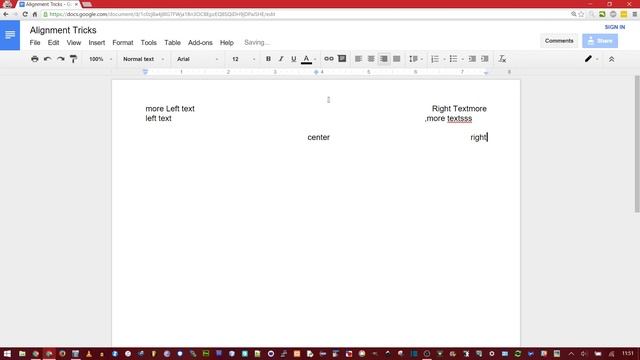Image resolution: width=640 pixels, height=360 pixels.
Task: Click the Comments button
Action: tap(559, 41)
